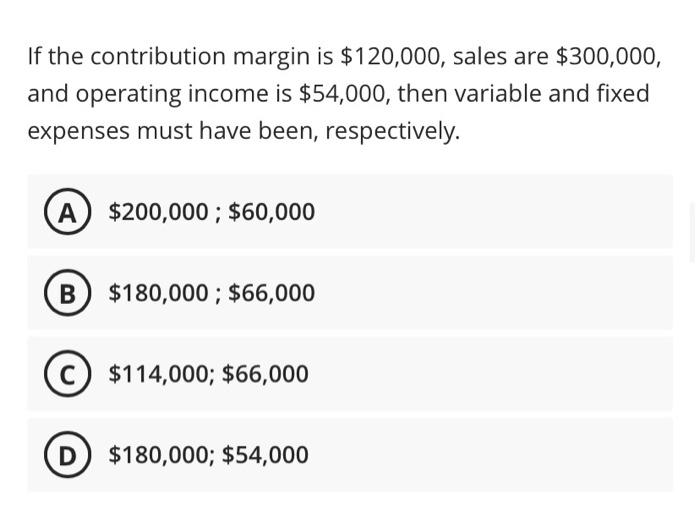Pick the answer text $180,000; $54,000
700x513 pixels.
pos(208,455)
